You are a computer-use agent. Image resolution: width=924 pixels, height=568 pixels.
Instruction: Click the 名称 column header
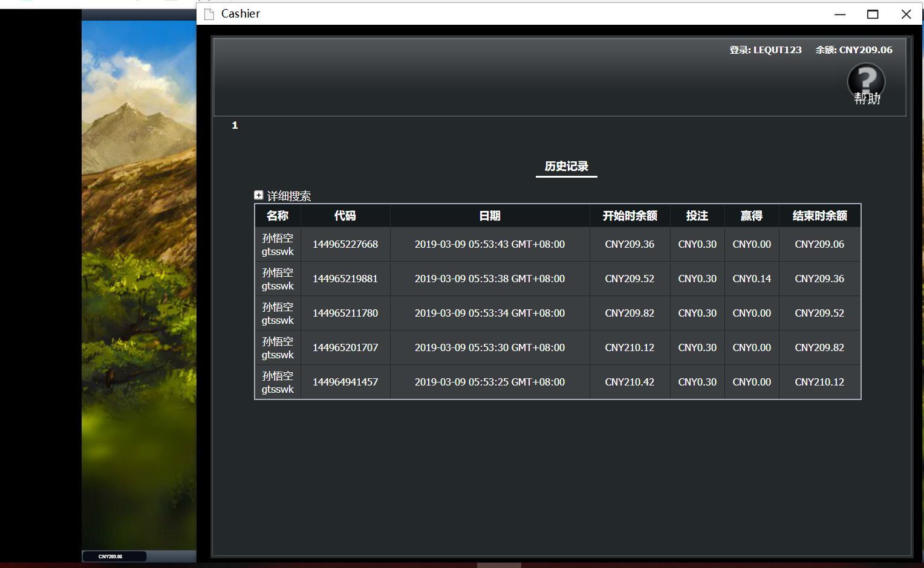(x=278, y=216)
